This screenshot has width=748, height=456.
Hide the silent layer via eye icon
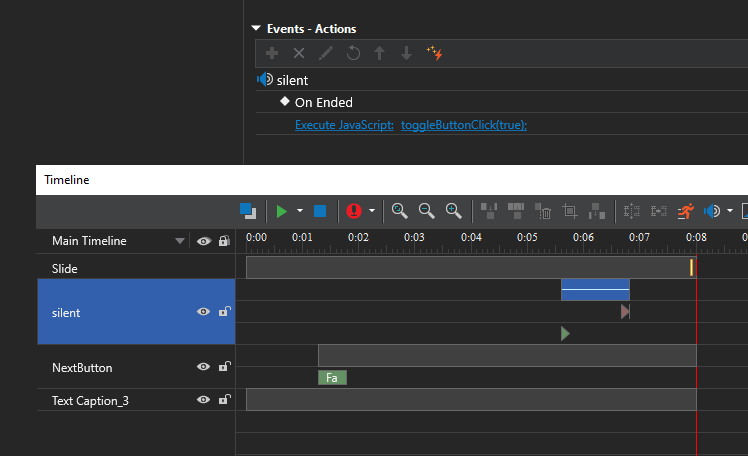204,312
